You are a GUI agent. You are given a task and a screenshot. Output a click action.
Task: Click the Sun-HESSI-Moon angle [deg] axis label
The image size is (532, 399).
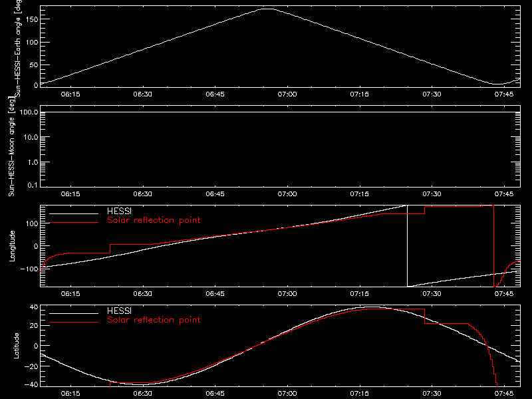11,146
